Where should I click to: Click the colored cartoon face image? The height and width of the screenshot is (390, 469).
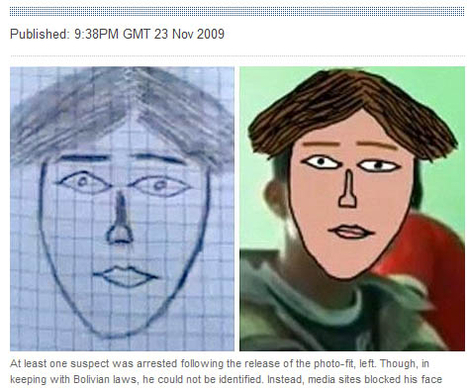352,209
